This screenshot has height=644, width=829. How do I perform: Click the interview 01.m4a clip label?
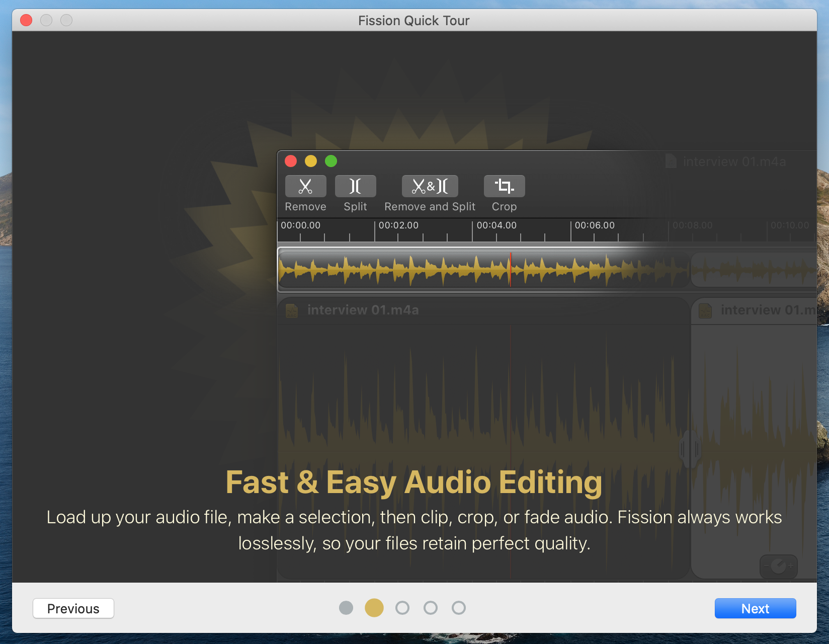(x=363, y=310)
